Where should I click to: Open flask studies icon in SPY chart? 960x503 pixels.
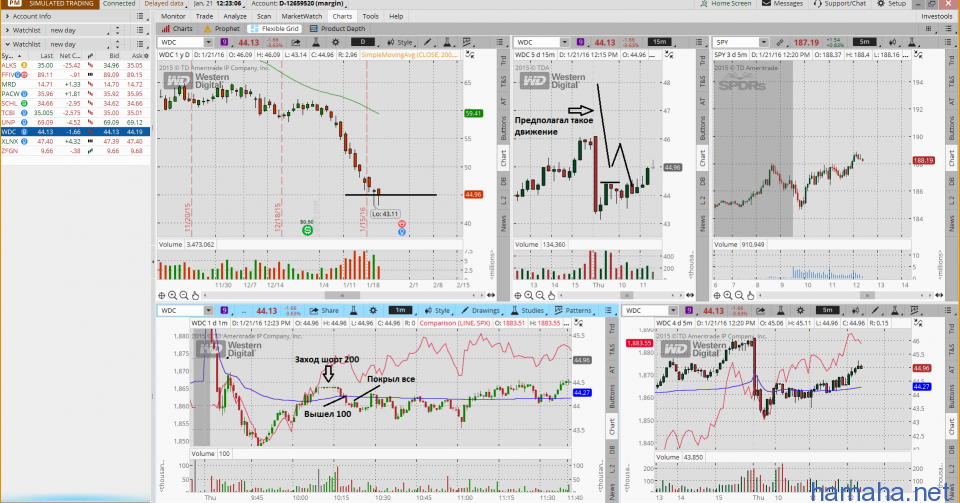(x=912, y=42)
